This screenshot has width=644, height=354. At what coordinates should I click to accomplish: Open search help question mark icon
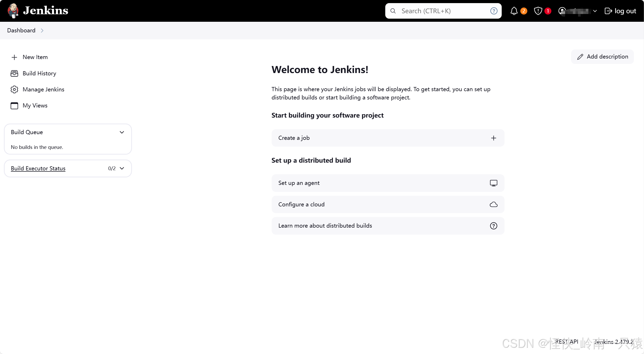(x=494, y=11)
